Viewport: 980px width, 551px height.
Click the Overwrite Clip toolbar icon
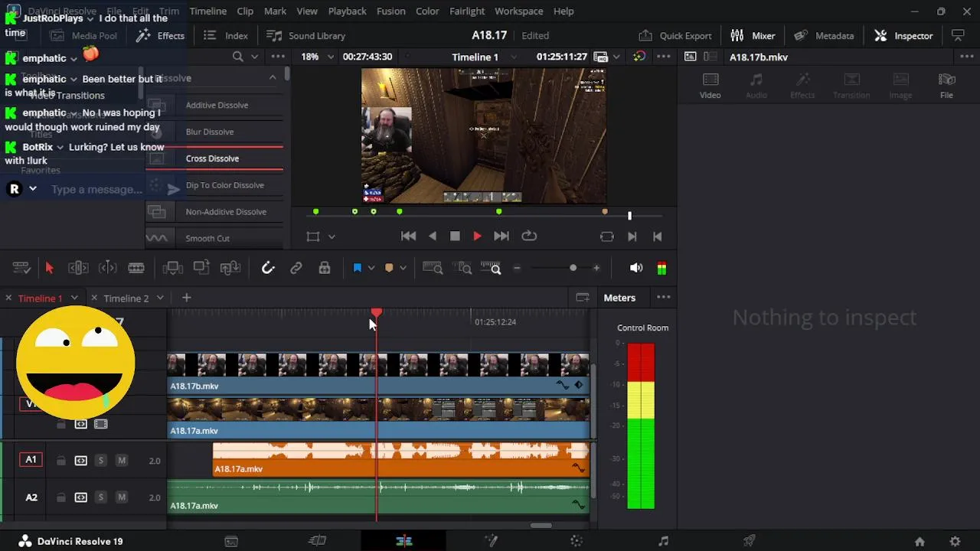click(x=201, y=268)
